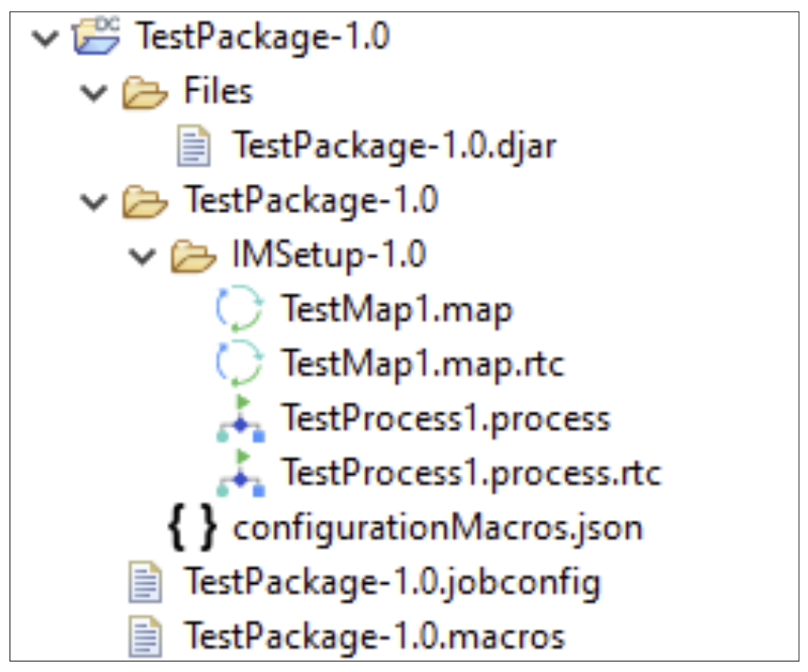Click the root TestPackage-1.0 package icon
The height and width of the screenshot is (672, 808).
click(x=97, y=38)
